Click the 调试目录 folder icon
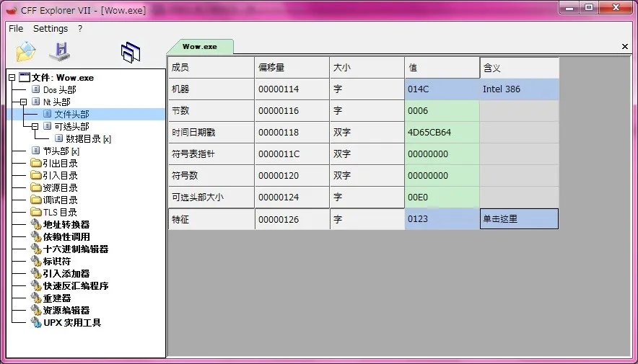 point(36,200)
